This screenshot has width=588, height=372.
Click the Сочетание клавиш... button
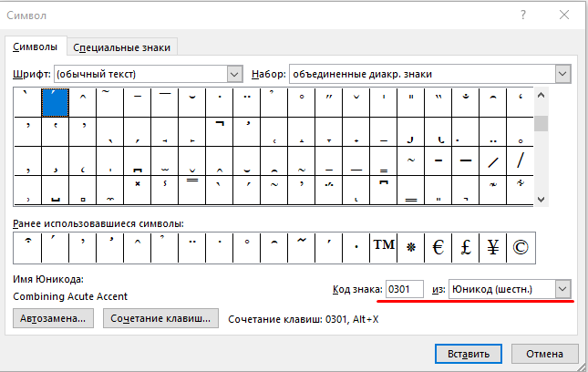click(x=161, y=318)
